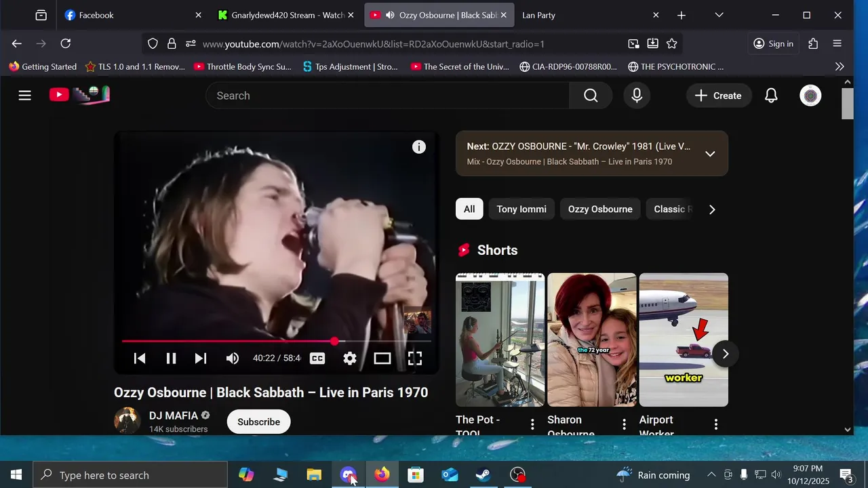Image resolution: width=868 pixels, height=488 pixels.
Task: Start voice search with microphone icon
Action: tap(637, 96)
